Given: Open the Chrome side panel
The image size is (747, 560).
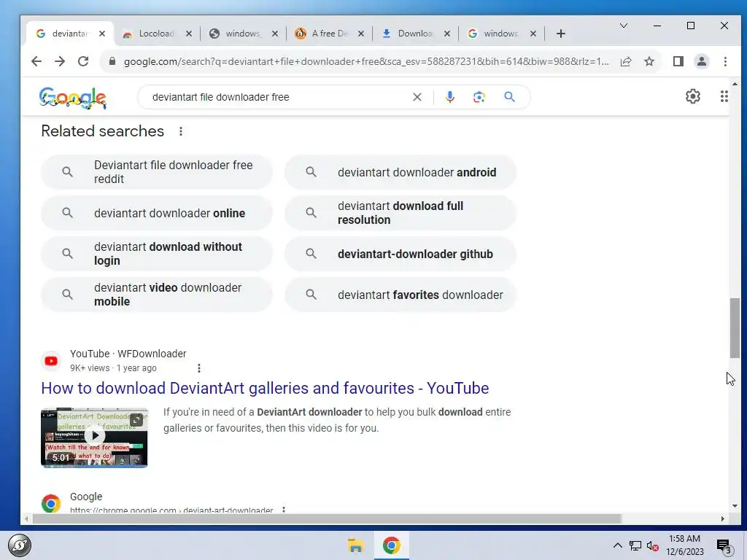Looking at the screenshot, I should coord(678,61).
